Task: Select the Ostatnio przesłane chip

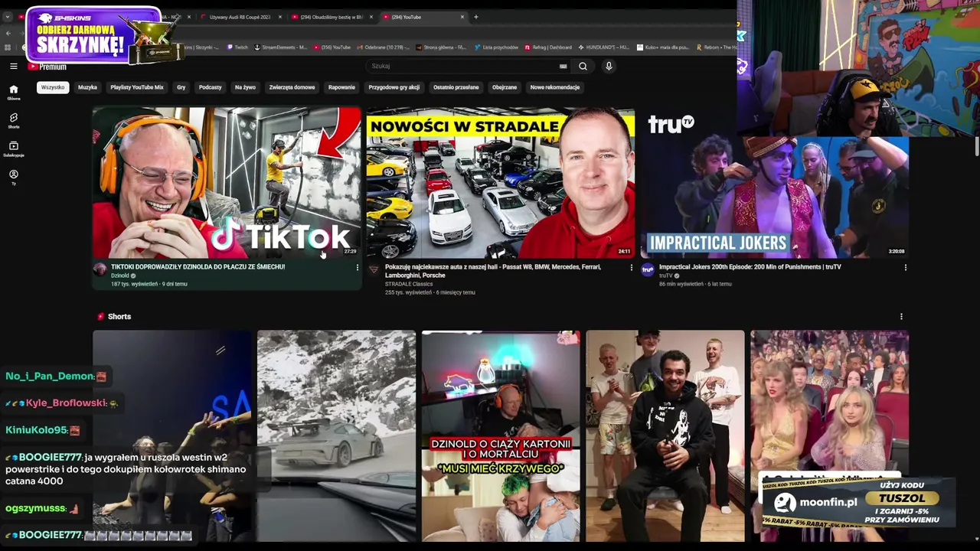Action: [456, 87]
